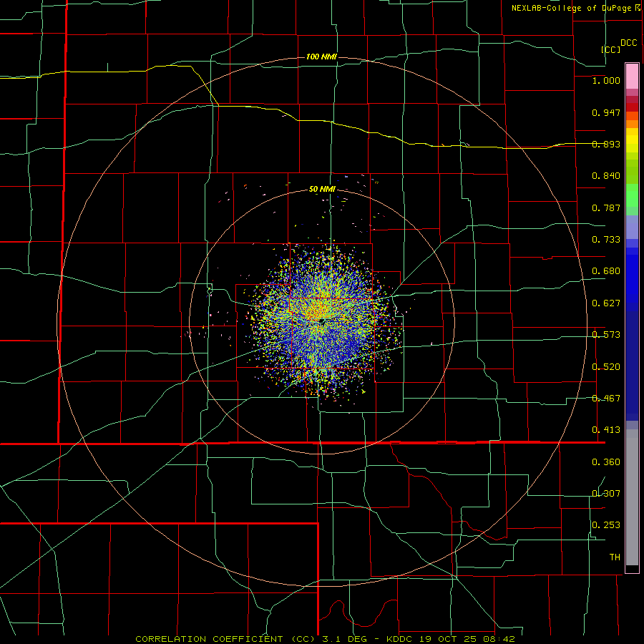Screen dimensions: 644x644
Task: Click the 0.360 scale value
Action: [x=606, y=462]
